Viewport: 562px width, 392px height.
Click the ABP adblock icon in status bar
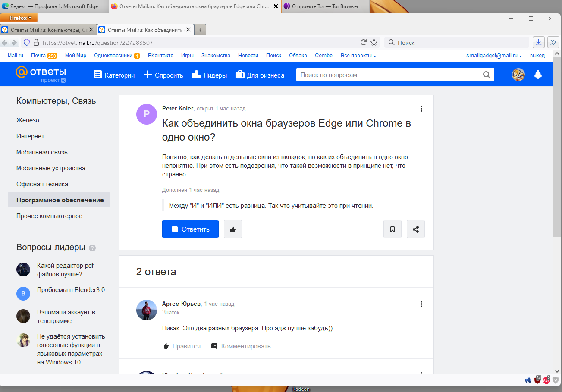pos(547,380)
